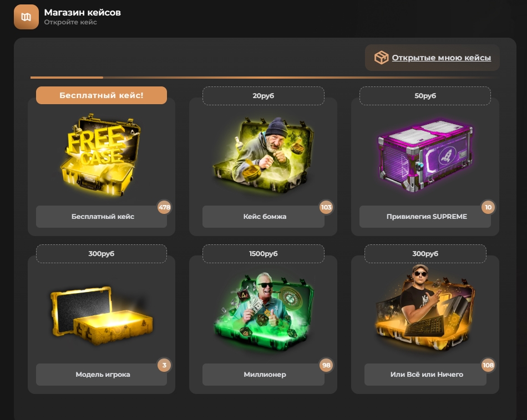The height and width of the screenshot is (420, 527).
Task: Select the golden FREE CASE image
Action: (101, 156)
